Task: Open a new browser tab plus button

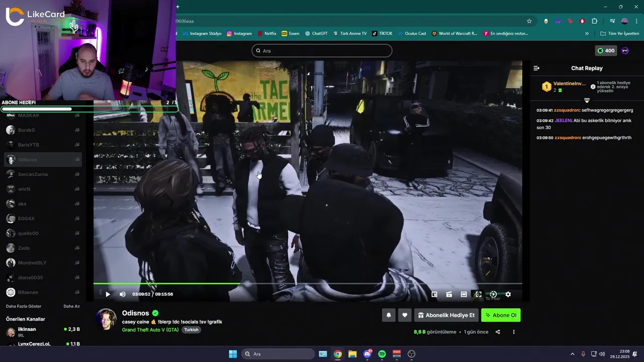Action: click(178, 7)
